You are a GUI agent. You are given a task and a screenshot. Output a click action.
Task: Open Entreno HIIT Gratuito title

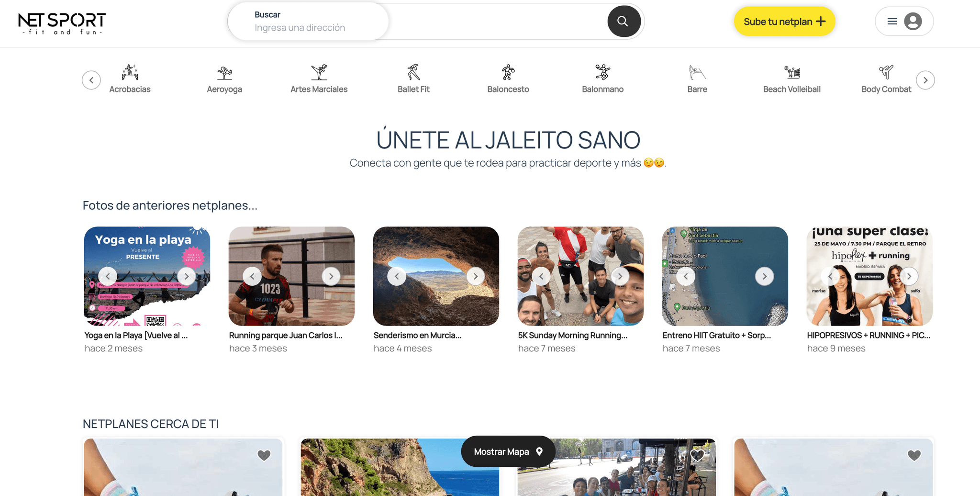point(717,335)
